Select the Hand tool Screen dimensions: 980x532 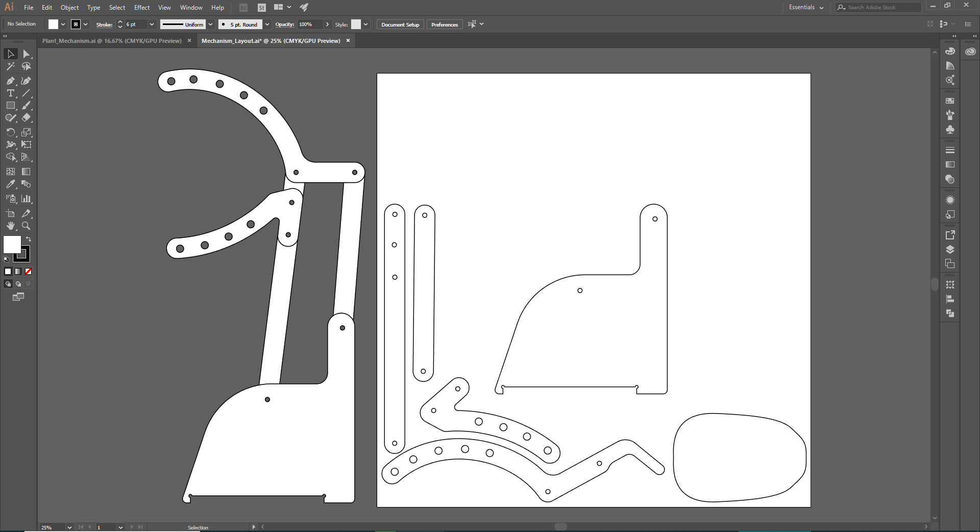[11, 226]
